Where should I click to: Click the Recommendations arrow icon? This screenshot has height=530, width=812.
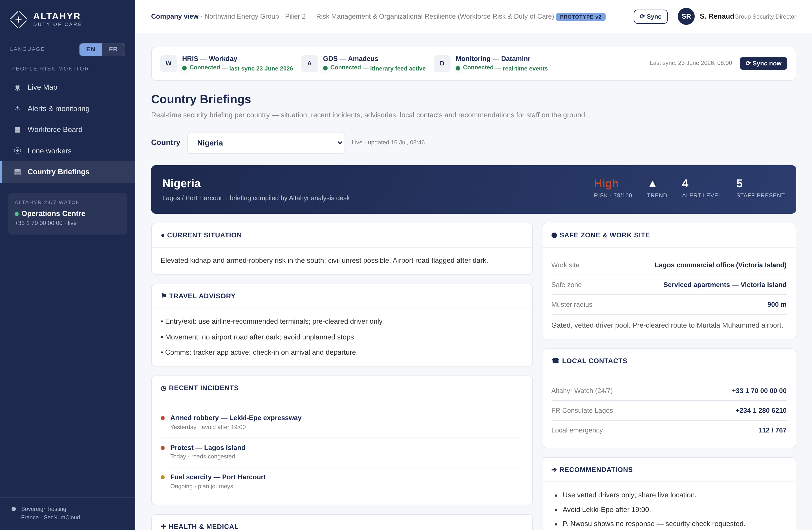coord(554,470)
